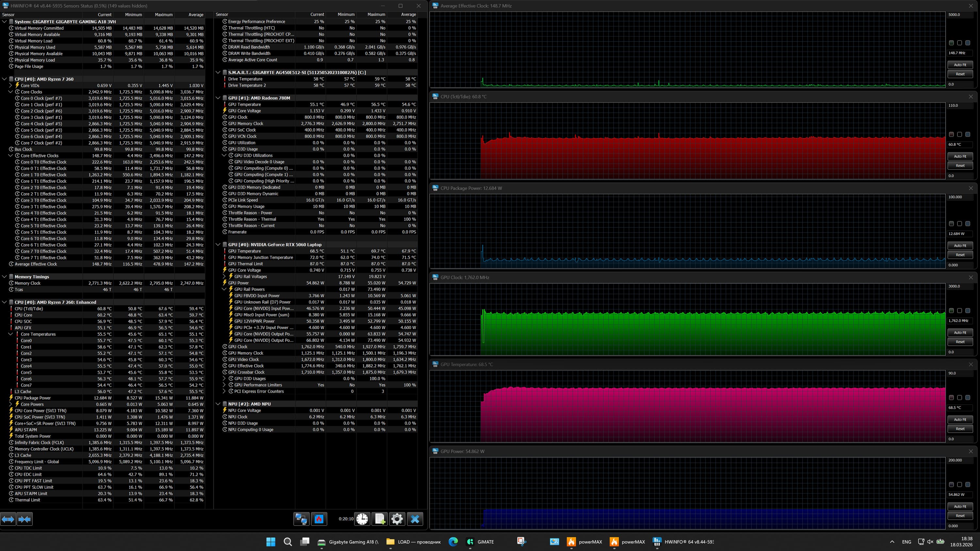This screenshot has width=980, height=551.
Task: Click the collapse columns arrows icon
Action: [24, 519]
